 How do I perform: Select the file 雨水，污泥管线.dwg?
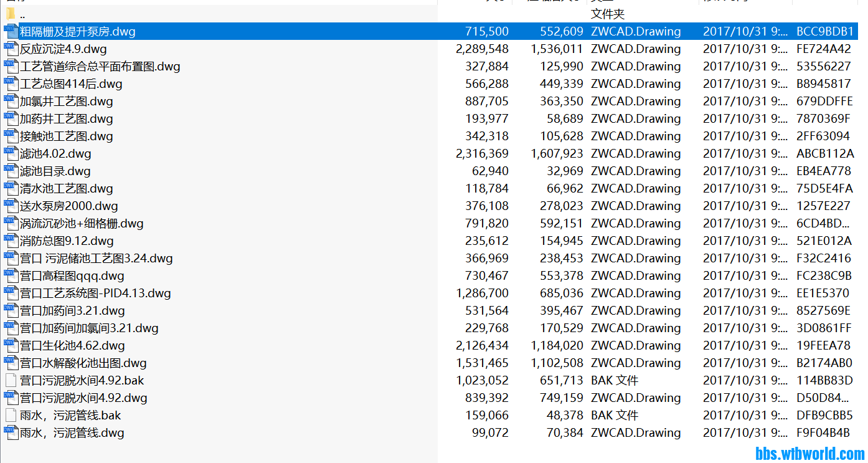click(72, 432)
